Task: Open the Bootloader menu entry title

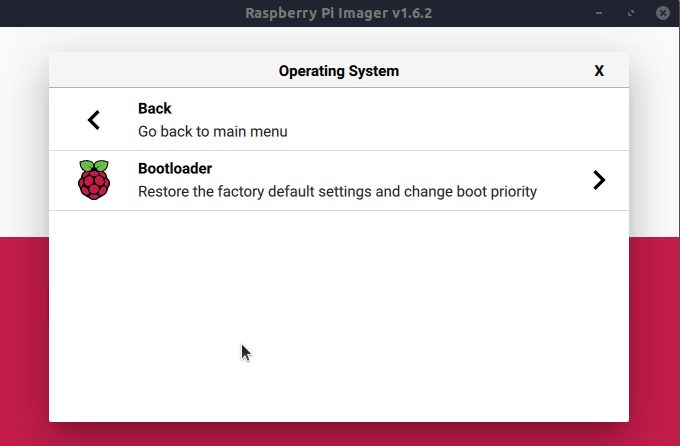Action: (175, 168)
